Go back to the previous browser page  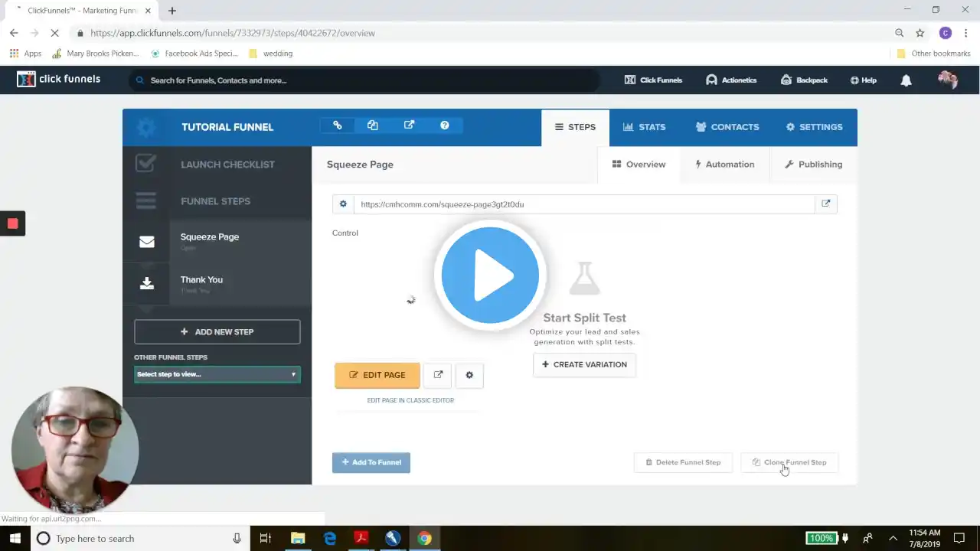(x=14, y=33)
